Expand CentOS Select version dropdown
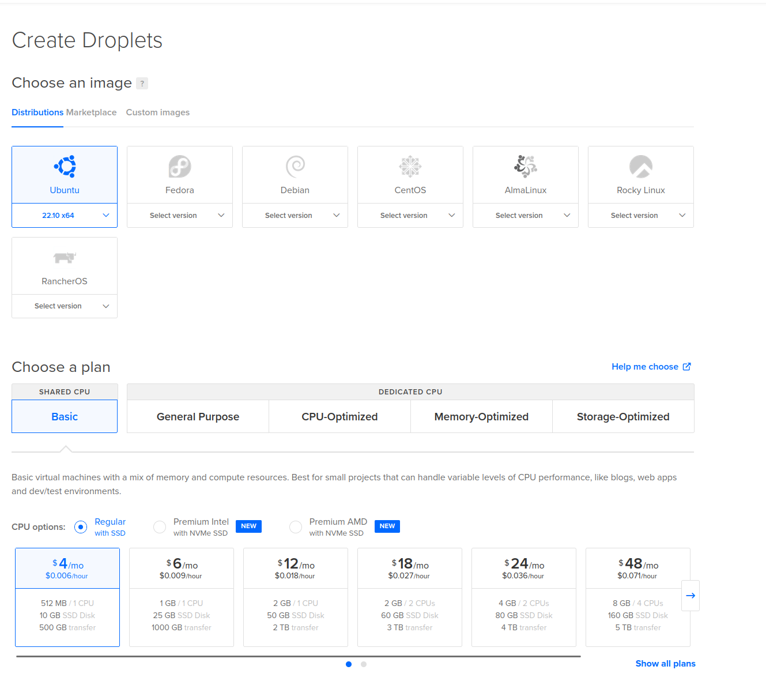The height and width of the screenshot is (700, 766). [410, 216]
